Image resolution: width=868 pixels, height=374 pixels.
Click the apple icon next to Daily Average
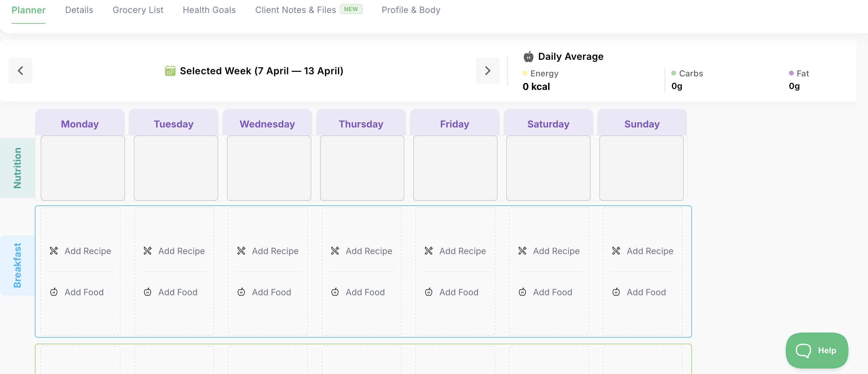528,57
